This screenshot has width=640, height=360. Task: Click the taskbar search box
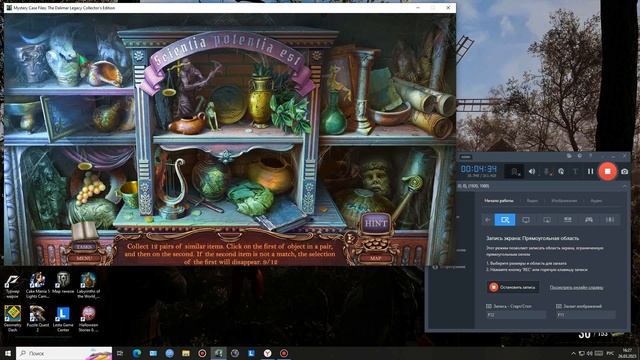[x=64, y=353]
